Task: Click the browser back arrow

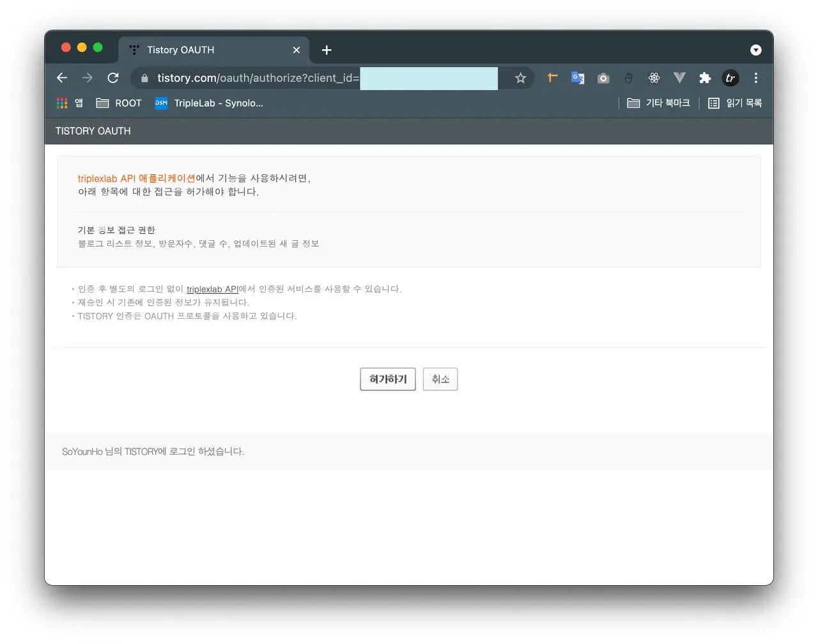Action: [x=62, y=78]
